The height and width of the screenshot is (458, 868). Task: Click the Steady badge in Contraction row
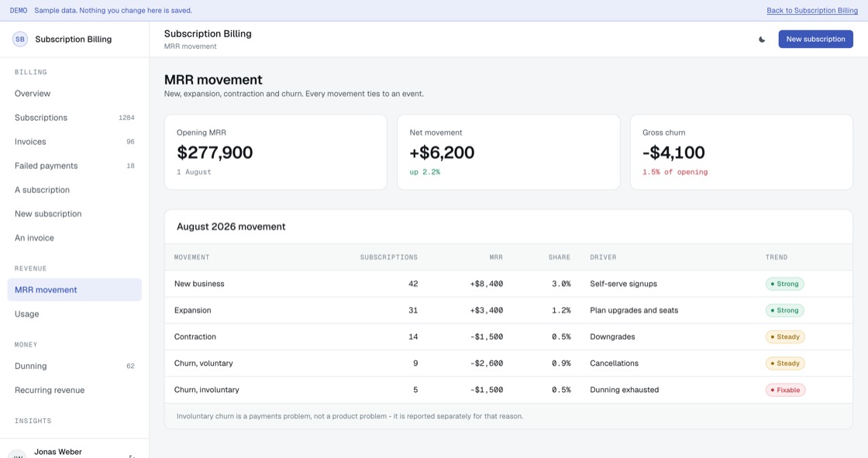tap(785, 336)
